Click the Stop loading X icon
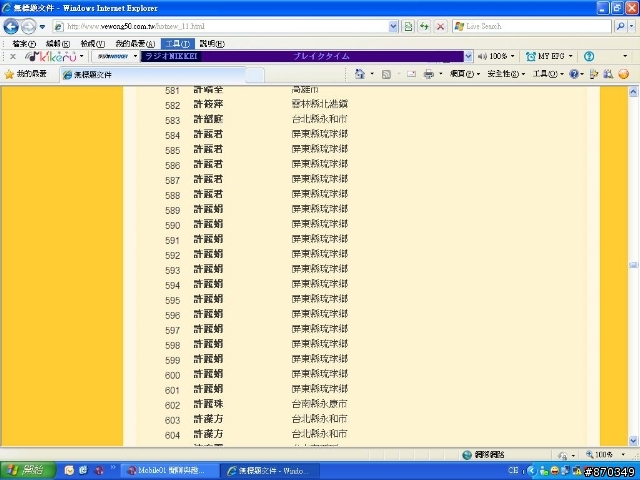The width and height of the screenshot is (640, 480). (440, 27)
